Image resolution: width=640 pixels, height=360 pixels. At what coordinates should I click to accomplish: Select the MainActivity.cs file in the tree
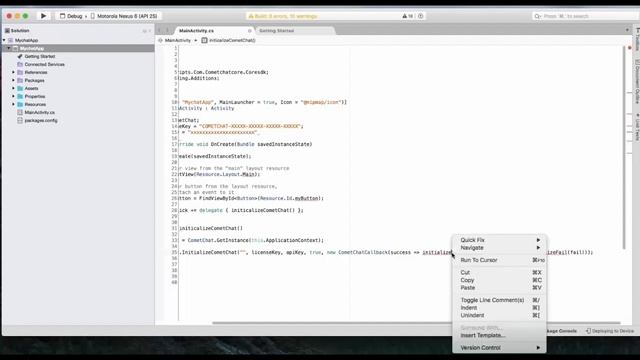pos(39,112)
